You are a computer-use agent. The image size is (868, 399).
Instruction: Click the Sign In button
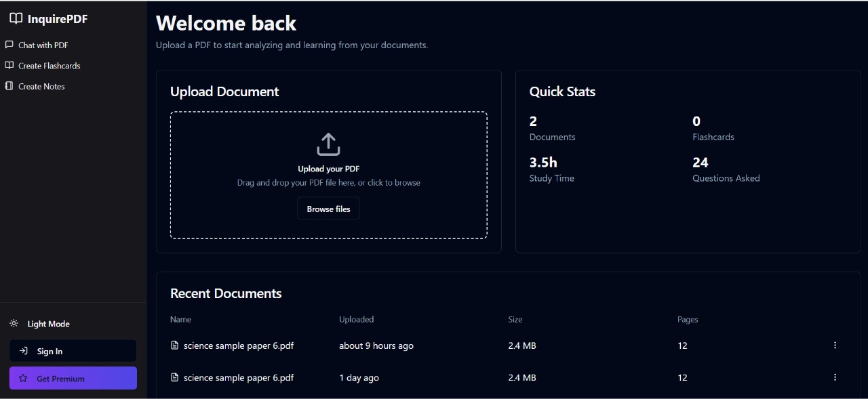point(73,351)
